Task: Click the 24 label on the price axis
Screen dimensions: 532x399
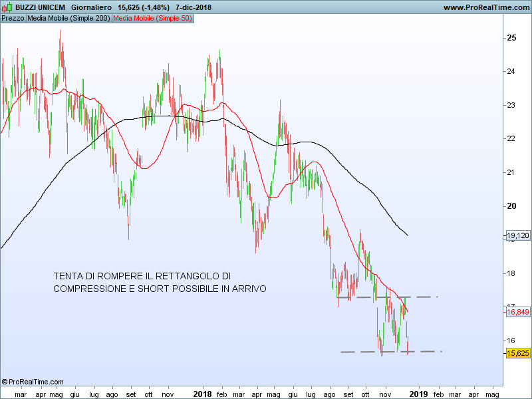Action: pos(511,71)
